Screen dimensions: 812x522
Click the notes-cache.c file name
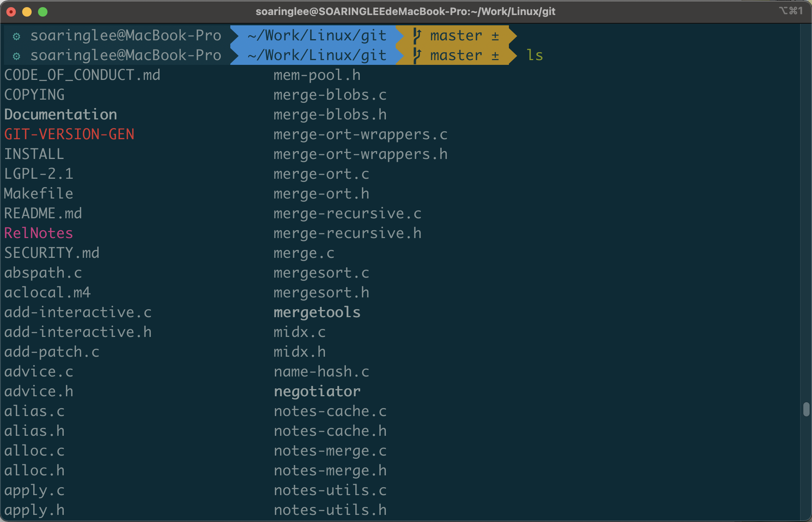point(330,411)
